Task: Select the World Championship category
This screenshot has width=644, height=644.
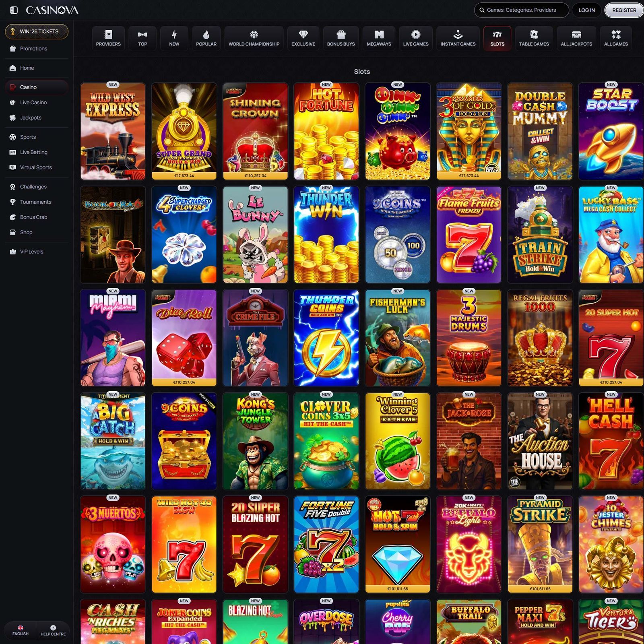Action: coord(254,38)
